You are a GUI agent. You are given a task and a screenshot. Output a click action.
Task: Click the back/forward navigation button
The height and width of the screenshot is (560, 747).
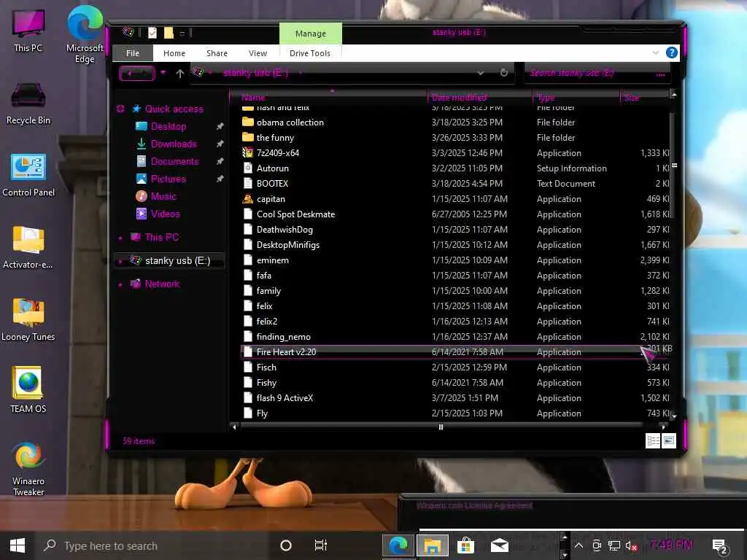[136, 74]
